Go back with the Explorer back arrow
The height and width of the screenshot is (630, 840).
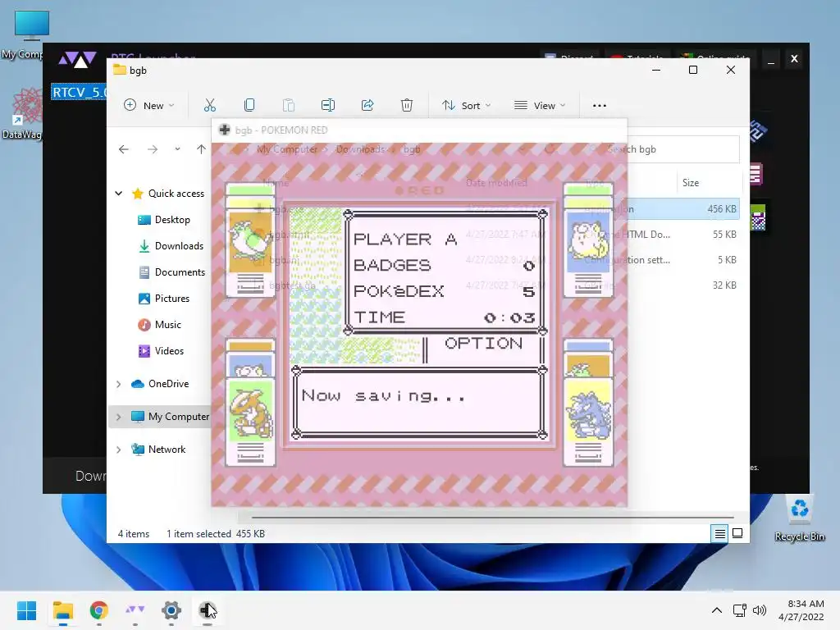click(x=124, y=149)
